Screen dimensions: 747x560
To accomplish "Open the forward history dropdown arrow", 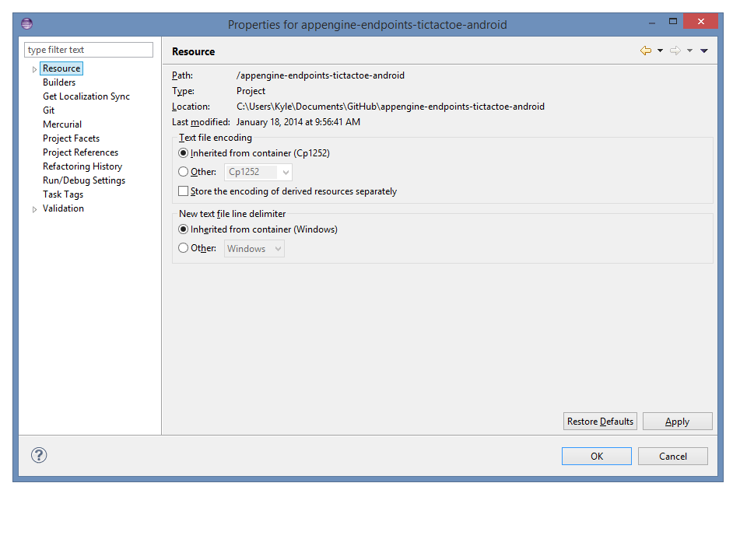I will pyautogui.click(x=690, y=51).
